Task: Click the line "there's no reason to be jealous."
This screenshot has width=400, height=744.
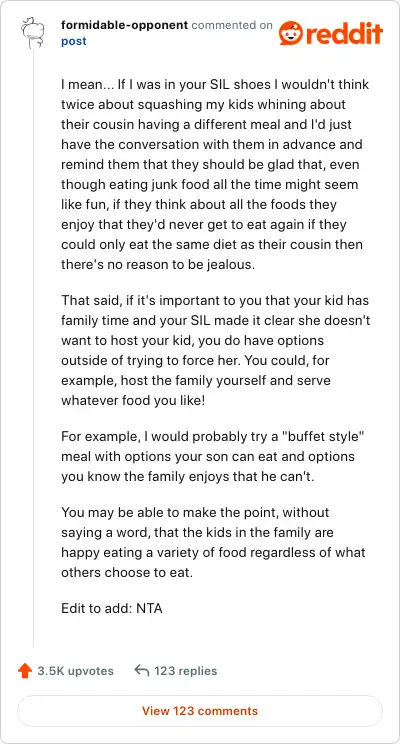Action: click(x=158, y=264)
